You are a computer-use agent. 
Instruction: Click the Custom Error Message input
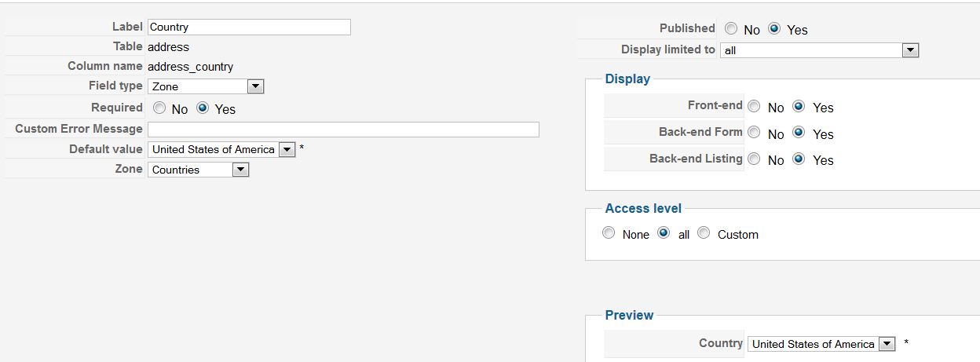coord(343,130)
